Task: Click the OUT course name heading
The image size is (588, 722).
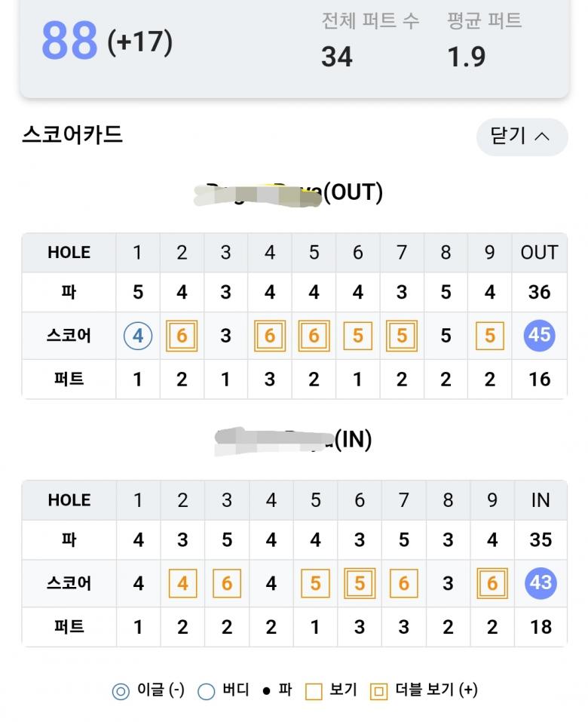Action: pyautogui.click(x=288, y=192)
